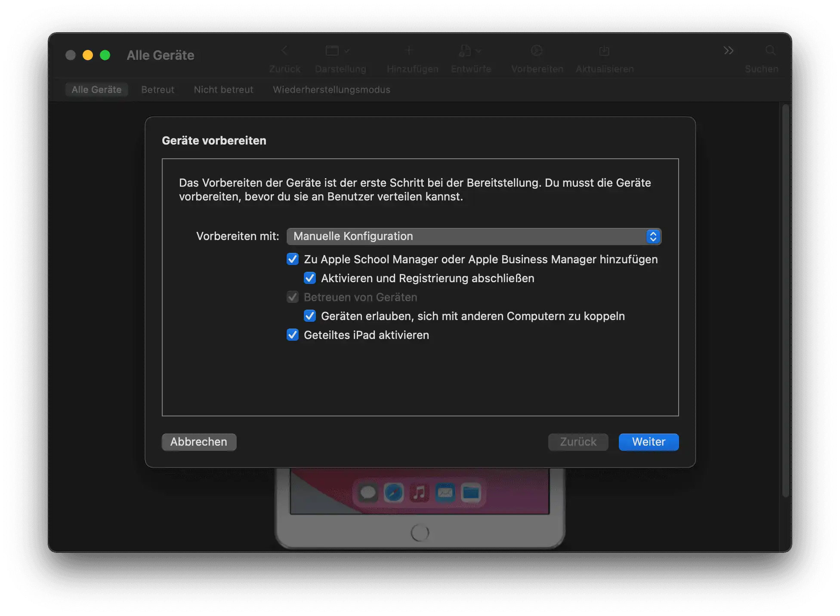840x616 pixels.
Task: Click the iPad home button
Action: (x=420, y=533)
